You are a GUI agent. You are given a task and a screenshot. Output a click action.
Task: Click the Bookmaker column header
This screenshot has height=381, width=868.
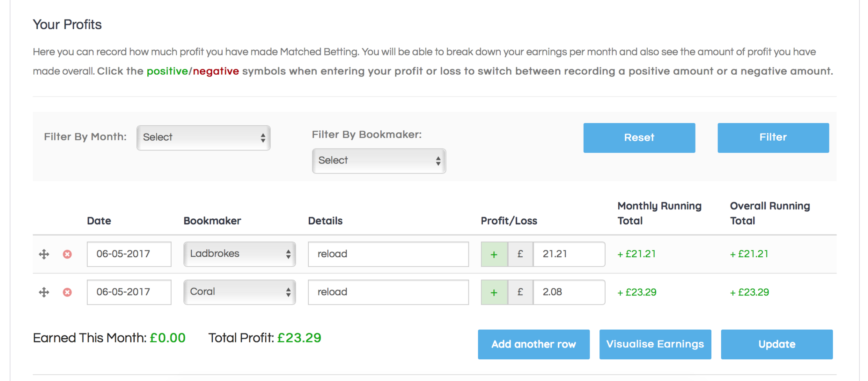point(212,221)
